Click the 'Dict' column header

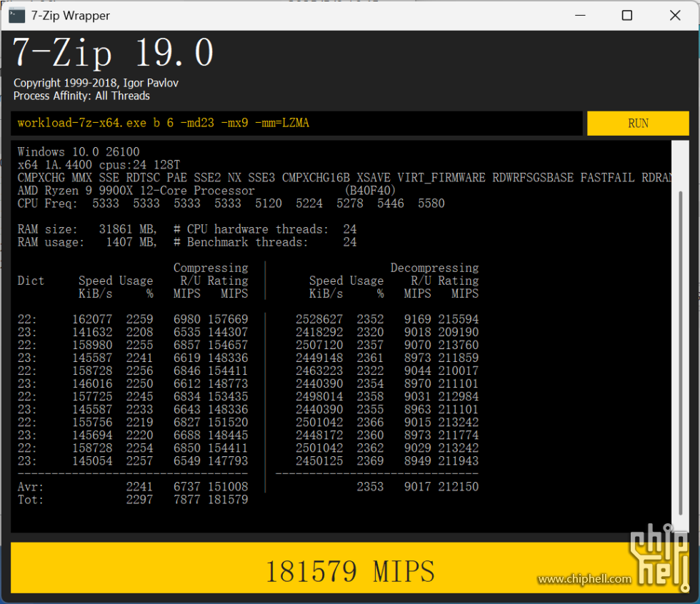(x=31, y=281)
